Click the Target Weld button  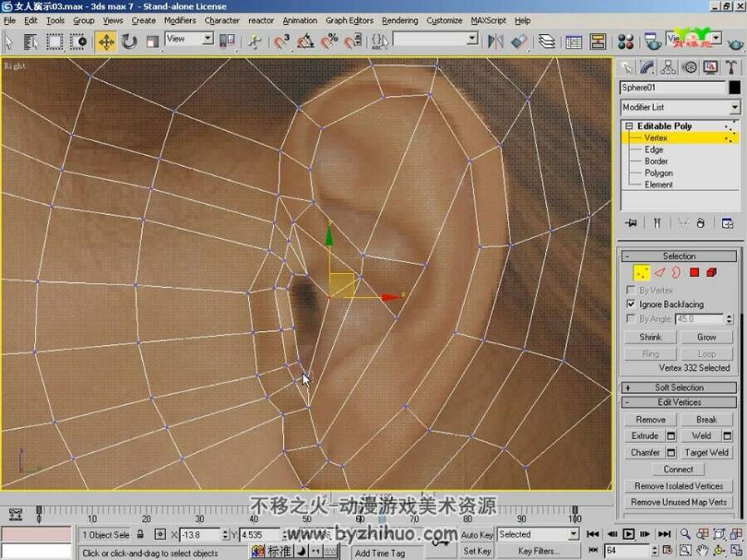(x=706, y=452)
